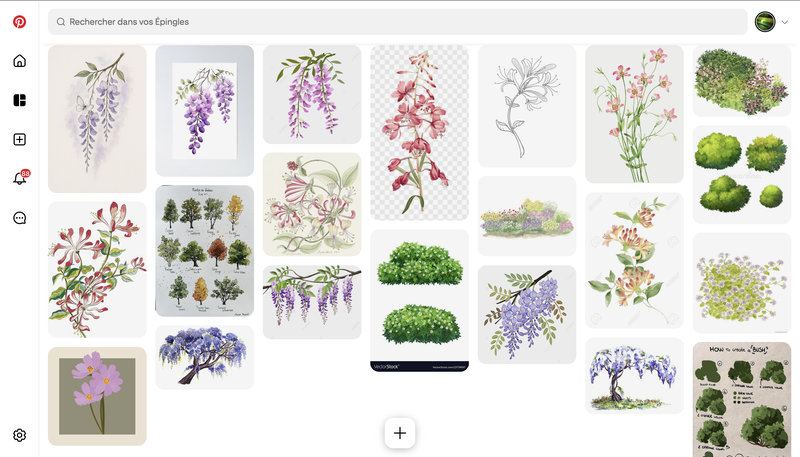Open the tree species chart pin
The height and width of the screenshot is (457, 800).
[204, 250]
